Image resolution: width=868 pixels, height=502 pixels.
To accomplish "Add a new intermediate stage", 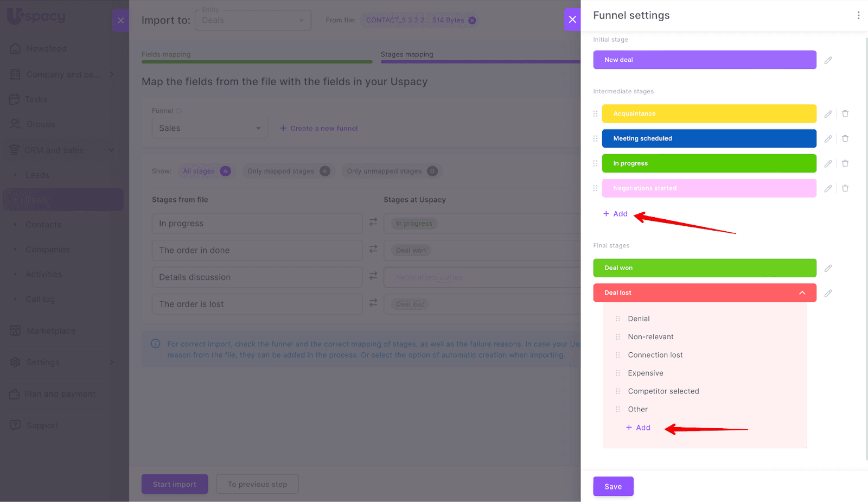I will pos(616,214).
